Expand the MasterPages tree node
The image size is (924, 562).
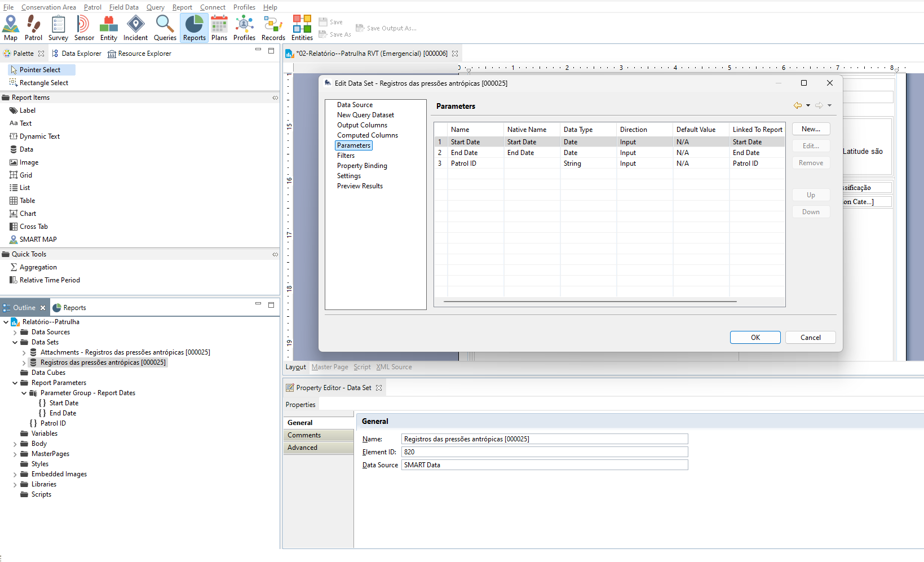click(15, 454)
